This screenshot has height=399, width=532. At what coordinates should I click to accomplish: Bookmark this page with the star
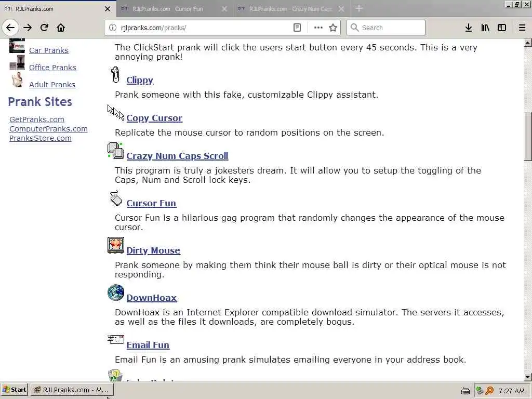333,28
